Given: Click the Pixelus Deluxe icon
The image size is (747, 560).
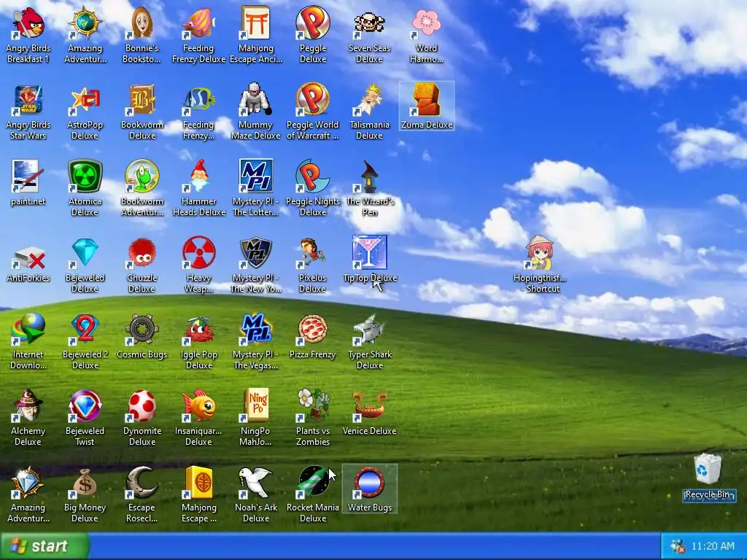Looking at the screenshot, I should point(312,253).
